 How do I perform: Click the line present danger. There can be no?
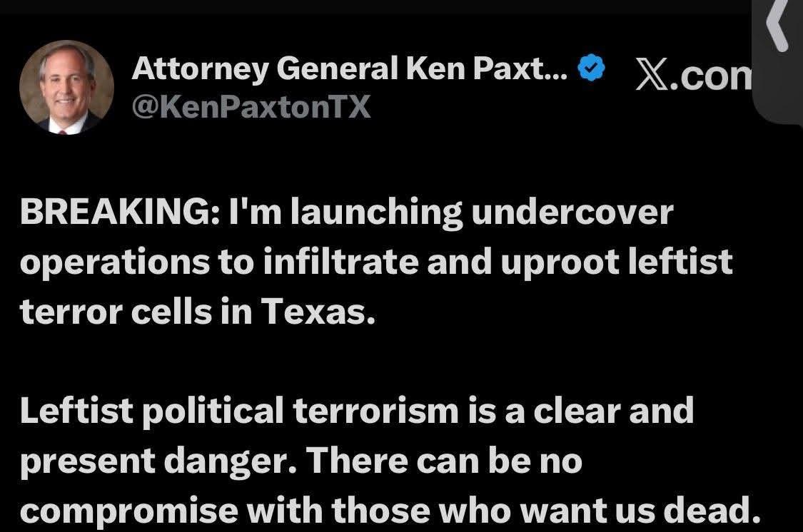(301, 462)
